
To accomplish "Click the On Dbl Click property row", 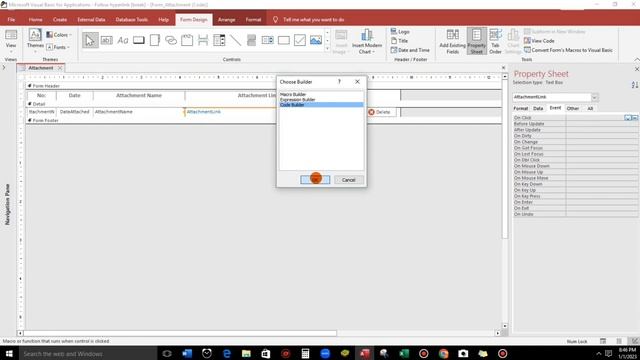I will coord(576,160).
